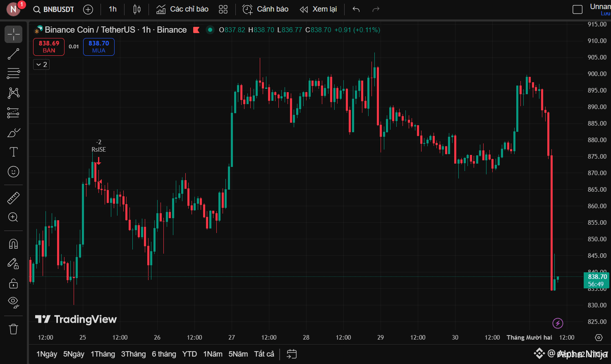611x364 pixels.
Task: Start Xem lại bar replay
Action: [318, 9]
